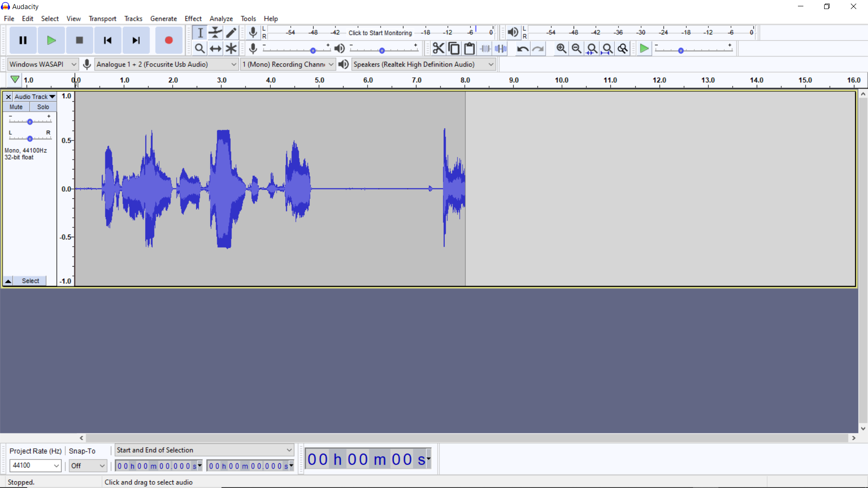The width and height of the screenshot is (868, 488).
Task: Click the red Record button
Action: click(x=169, y=40)
